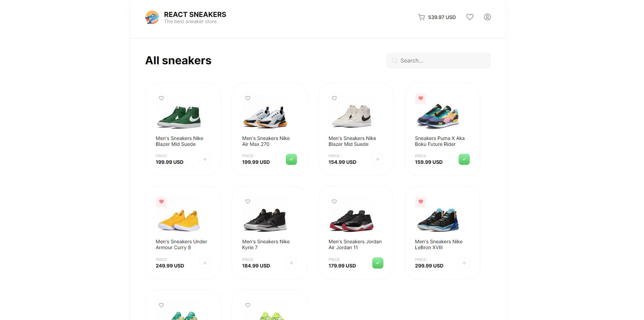Open the favorites heart icon in header

[x=470, y=17]
